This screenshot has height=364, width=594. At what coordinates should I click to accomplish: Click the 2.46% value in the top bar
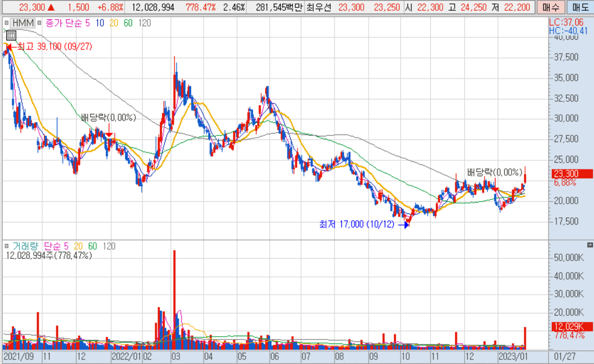click(234, 7)
